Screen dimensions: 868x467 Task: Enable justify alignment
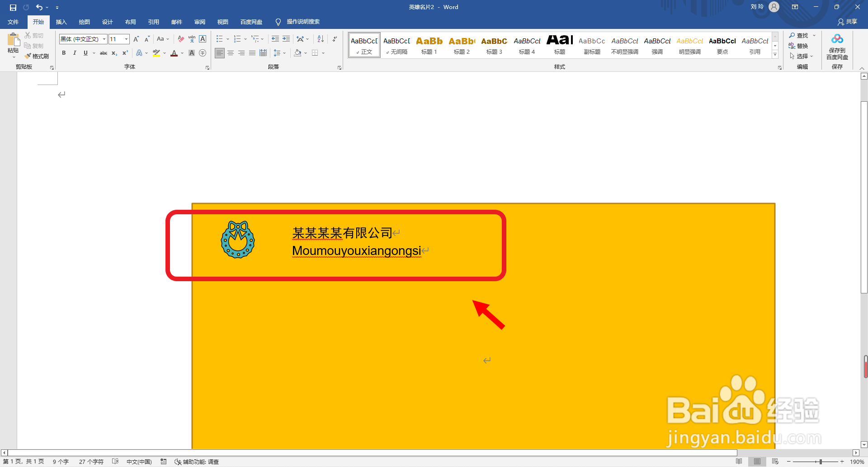coord(252,53)
